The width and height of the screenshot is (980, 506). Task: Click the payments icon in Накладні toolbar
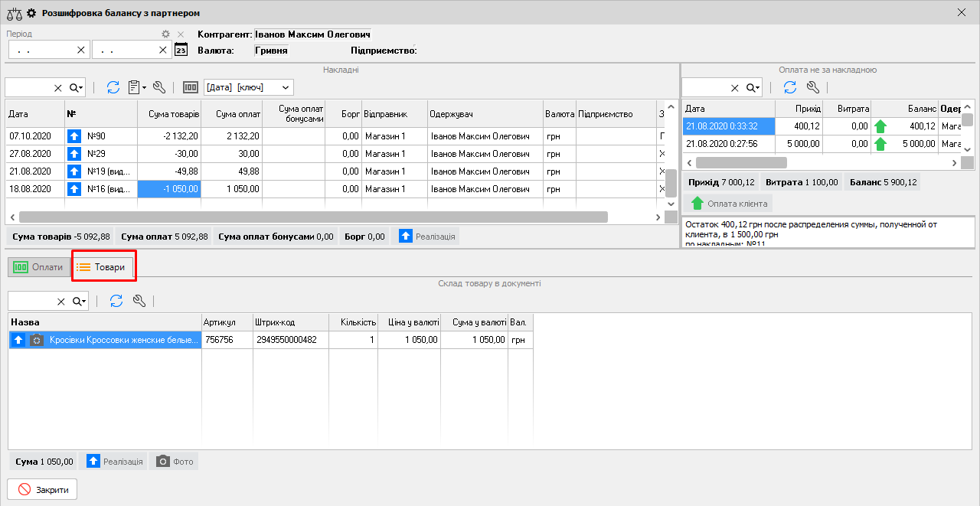[191, 87]
